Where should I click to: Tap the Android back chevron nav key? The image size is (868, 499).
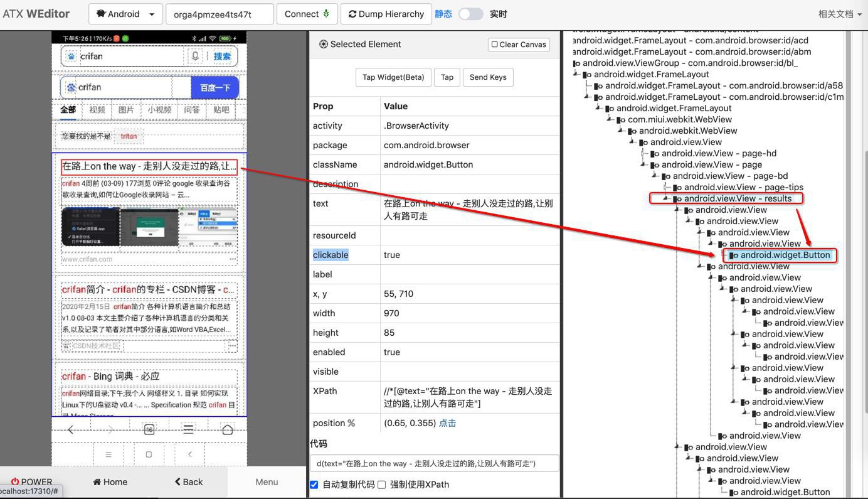tap(190, 454)
